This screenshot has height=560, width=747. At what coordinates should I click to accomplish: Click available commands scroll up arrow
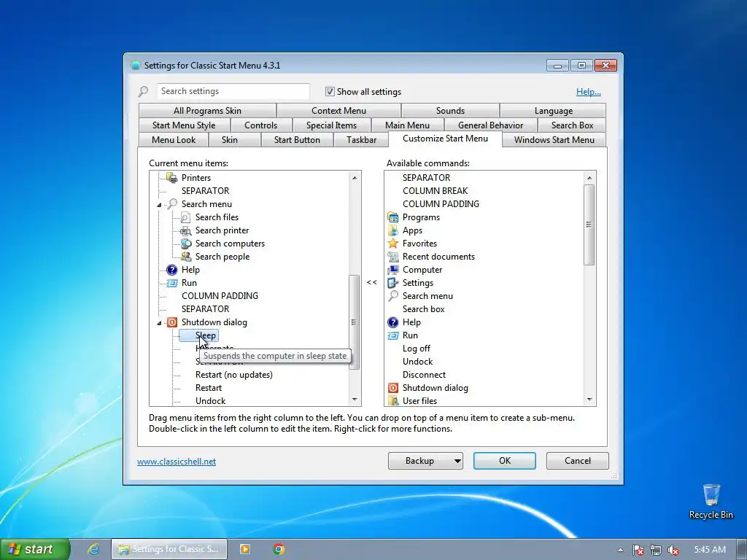click(589, 178)
